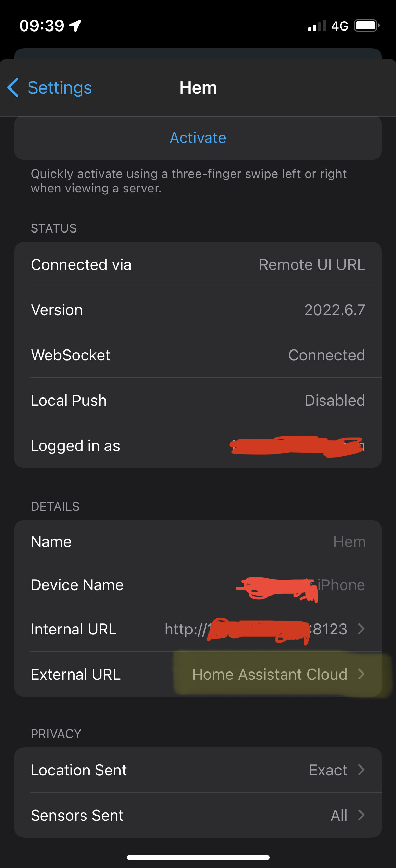
Task: Tap the cellular signal bars indicator
Action: [x=315, y=26]
